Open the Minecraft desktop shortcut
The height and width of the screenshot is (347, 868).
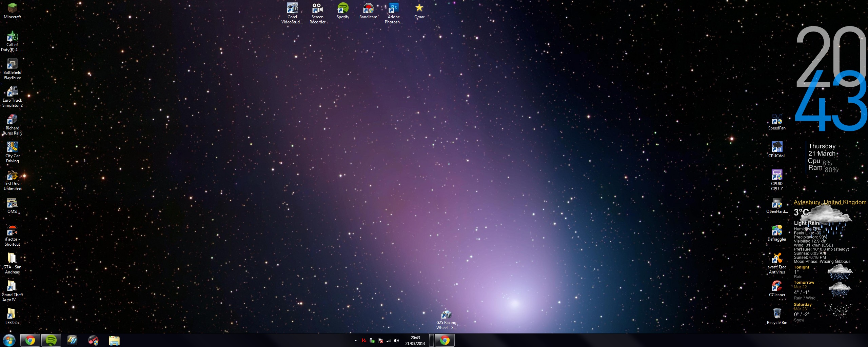click(12, 11)
